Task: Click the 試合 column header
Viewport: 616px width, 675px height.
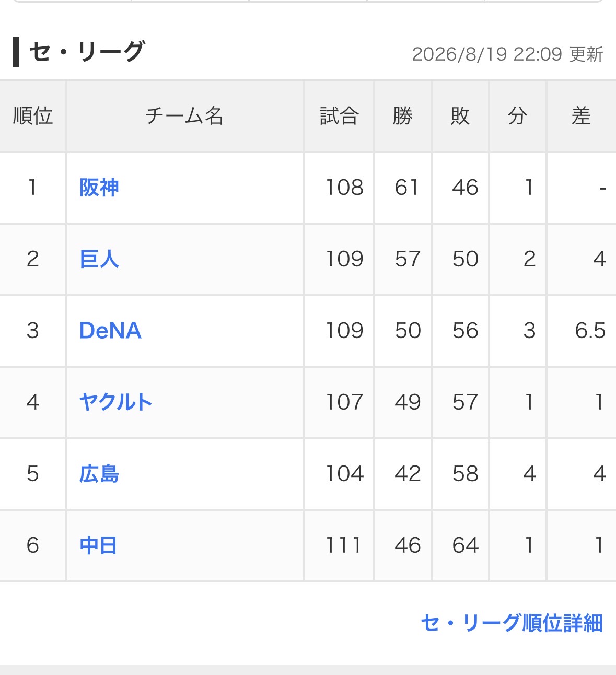Action: pyautogui.click(x=339, y=116)
